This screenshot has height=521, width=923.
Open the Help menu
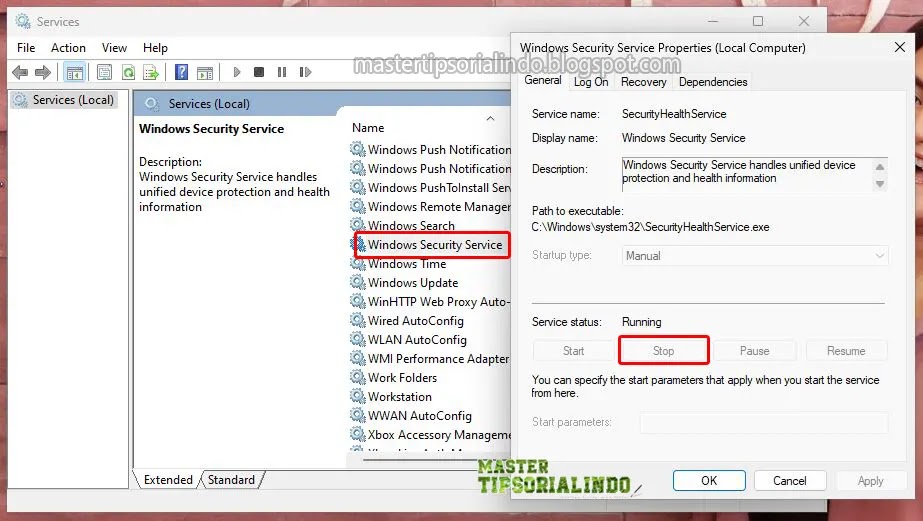tap(155, 48)
